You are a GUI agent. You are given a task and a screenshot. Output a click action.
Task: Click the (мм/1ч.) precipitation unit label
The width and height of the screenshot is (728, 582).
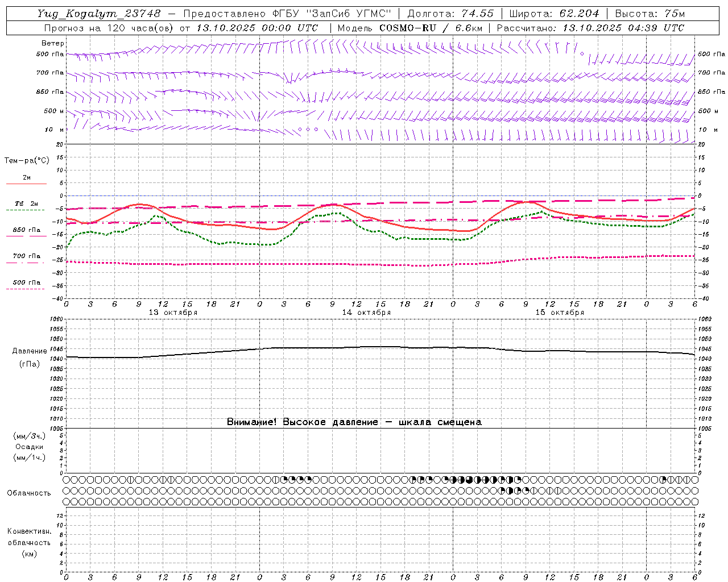[30, 458]
